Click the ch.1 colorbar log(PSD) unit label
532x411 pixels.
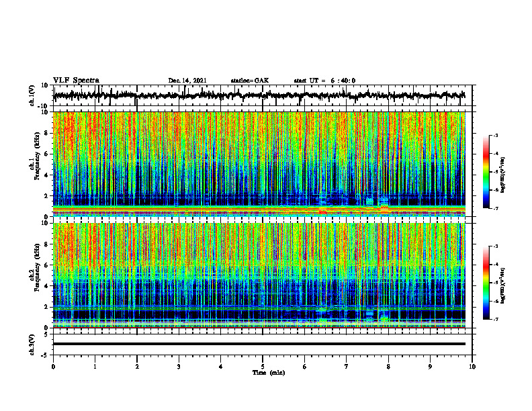pos(503,175)
